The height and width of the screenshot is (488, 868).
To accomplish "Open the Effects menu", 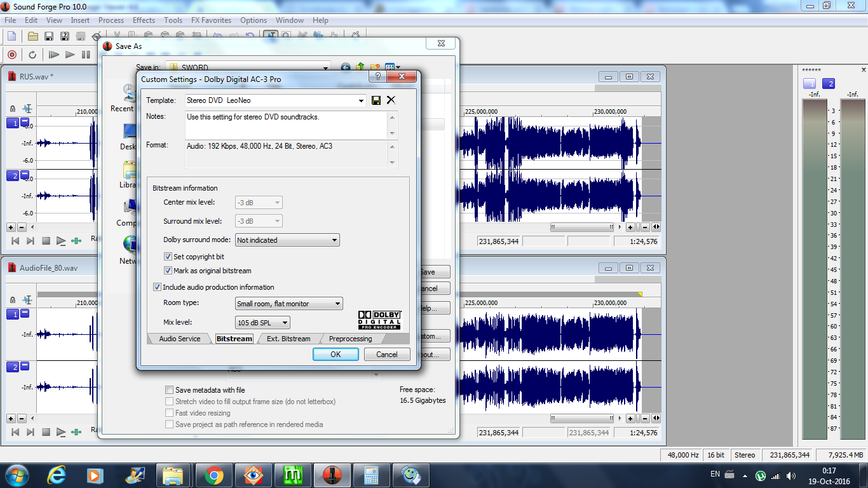I will 144,20.
